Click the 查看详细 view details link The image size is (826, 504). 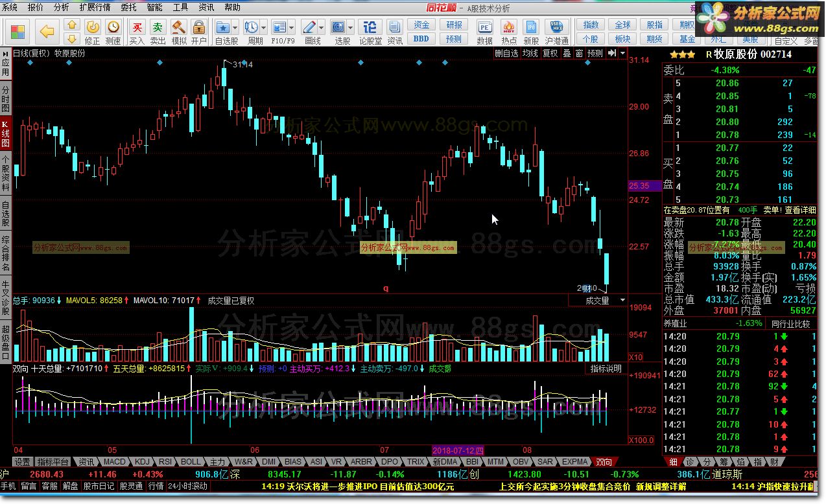(800, 210)
